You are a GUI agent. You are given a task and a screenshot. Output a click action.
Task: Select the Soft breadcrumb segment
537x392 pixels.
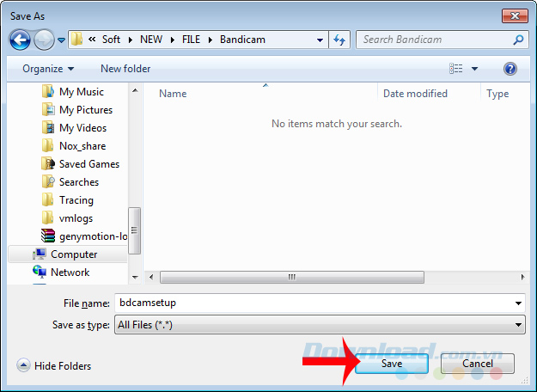click(111, 40)
